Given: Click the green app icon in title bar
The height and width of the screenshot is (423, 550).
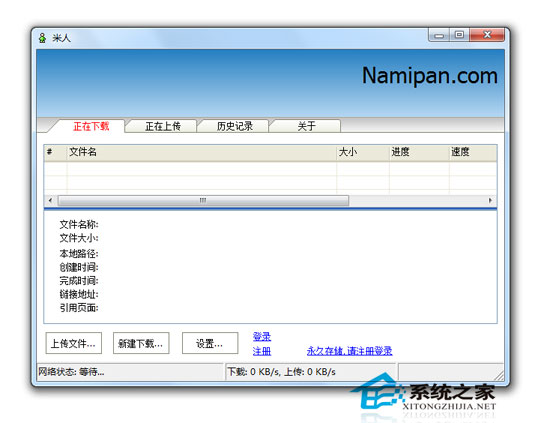Looking at the screenshot, I should click(42, 38).
